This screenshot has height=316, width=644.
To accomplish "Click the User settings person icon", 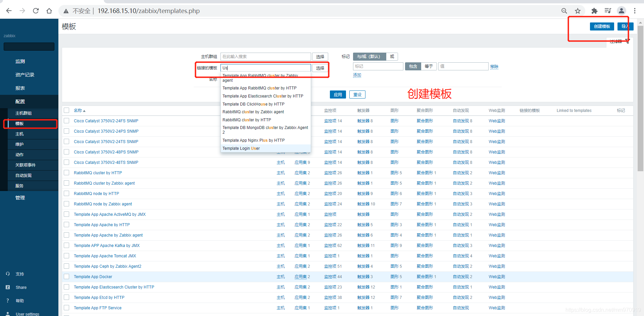I will [x=8, y=314].
